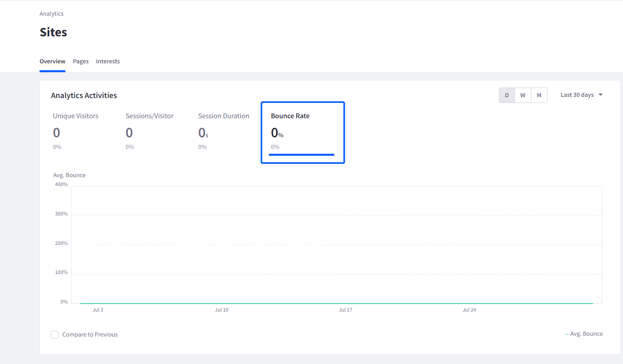The image size is (623, 364).
Task: Click the Compare to Previous label
Action: (90, 335)
